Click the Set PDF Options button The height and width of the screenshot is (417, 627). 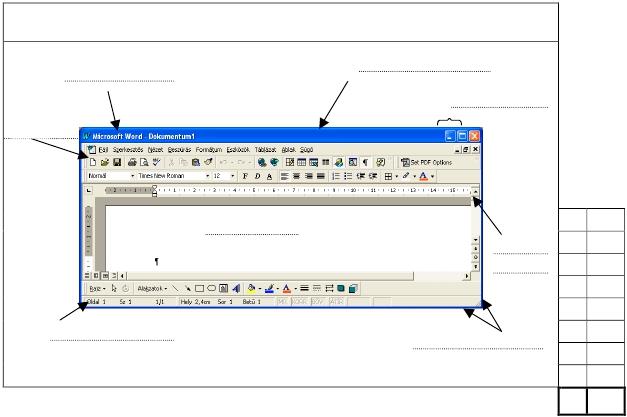tap(427, 162)
